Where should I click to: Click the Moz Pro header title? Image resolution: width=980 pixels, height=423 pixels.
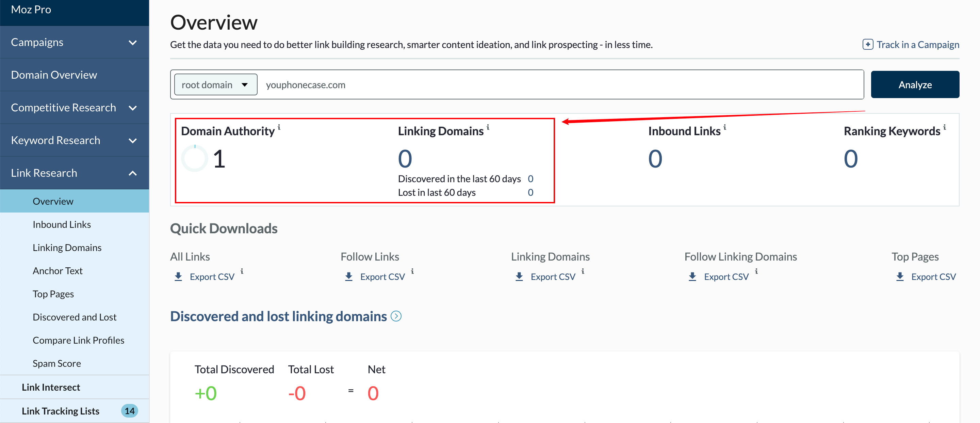[x=31, y=10]
